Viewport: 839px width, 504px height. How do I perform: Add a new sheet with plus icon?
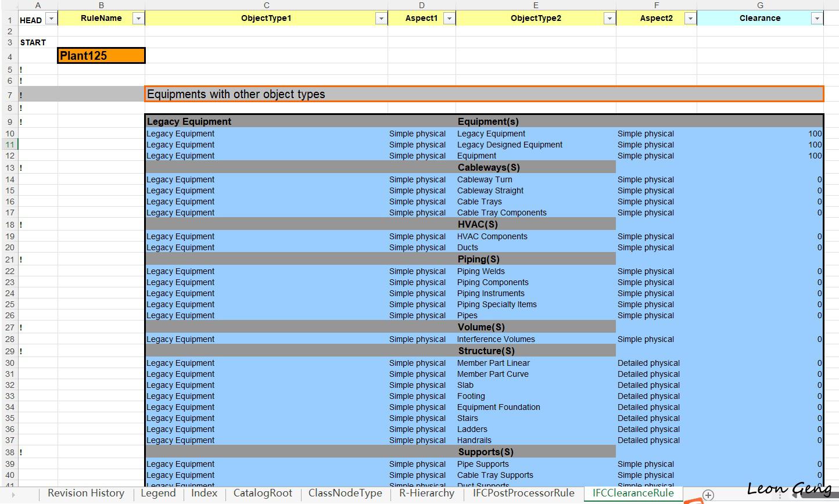click(x=708, y=495)
